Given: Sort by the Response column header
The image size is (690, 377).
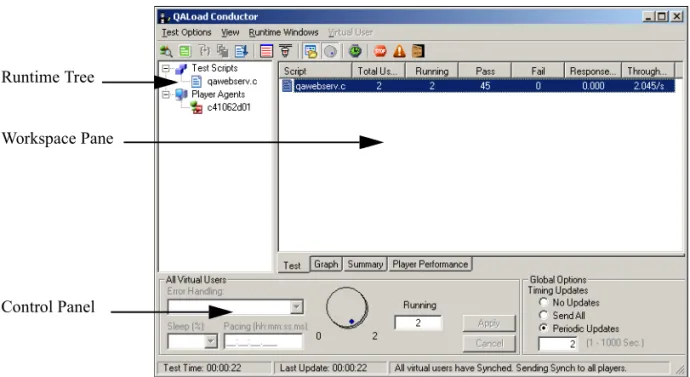Looking at the screenshot, I should pos(593,71).
